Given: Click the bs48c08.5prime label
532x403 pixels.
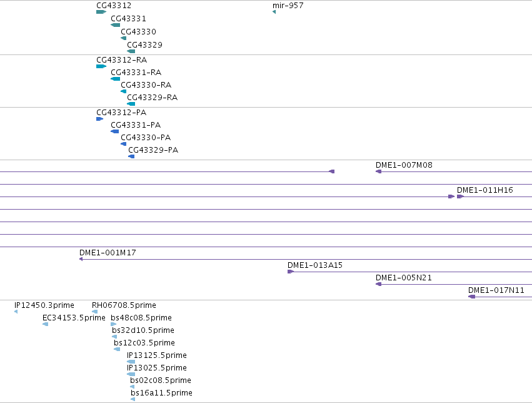Looking at the screenshot, I should coord(141,318).
